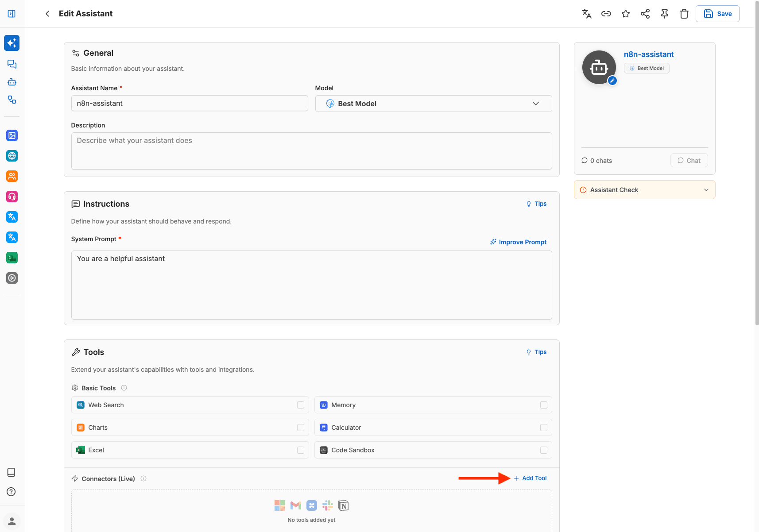Screen dimensions: 759x532
Task: Save the assistant changes
Action: coord(717,14)
